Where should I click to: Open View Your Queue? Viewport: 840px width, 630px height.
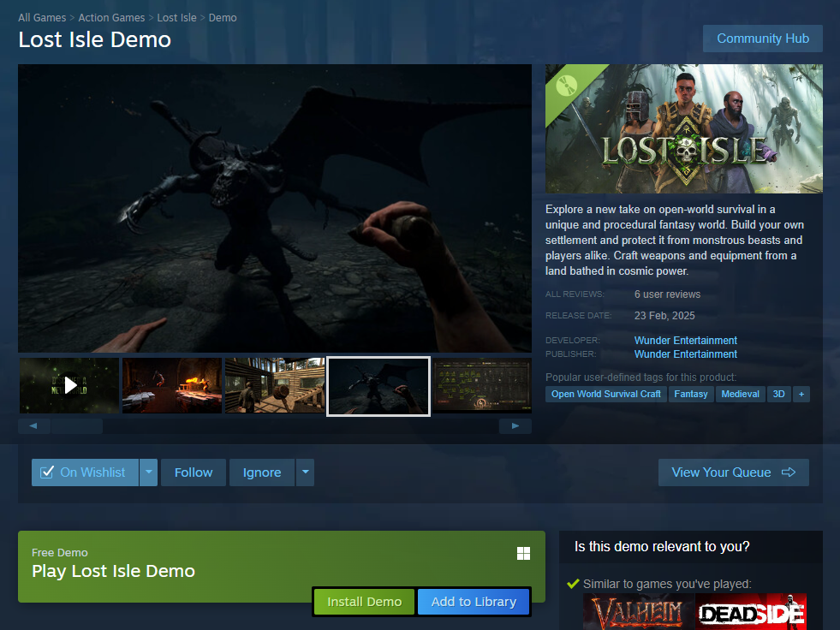[x=733, y=472]
